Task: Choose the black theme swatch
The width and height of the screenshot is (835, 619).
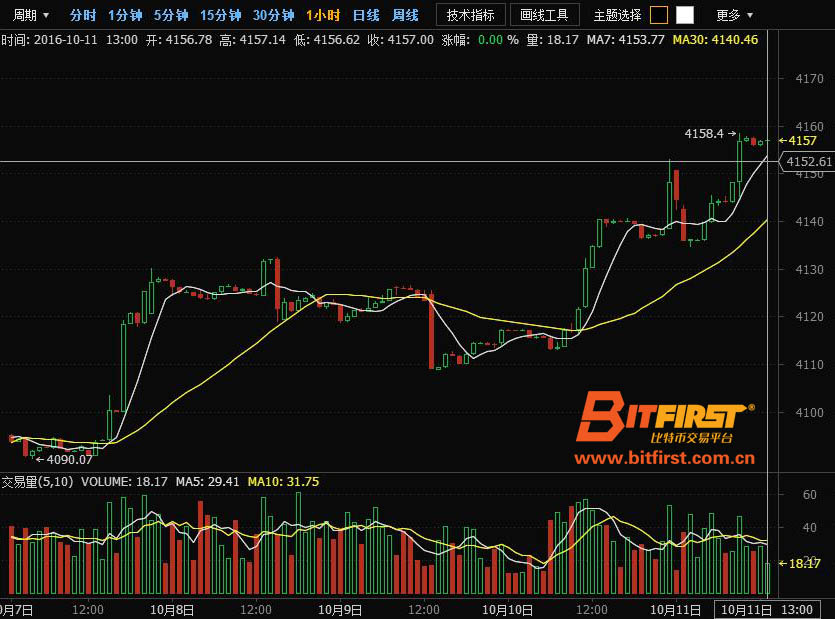Action: pyautogui.click(x=659, y=15)
